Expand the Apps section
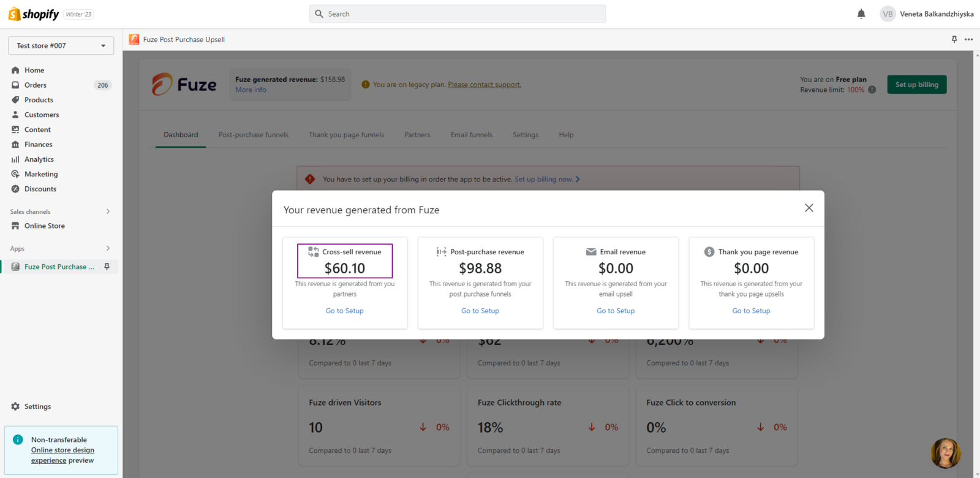 point(108,248)
